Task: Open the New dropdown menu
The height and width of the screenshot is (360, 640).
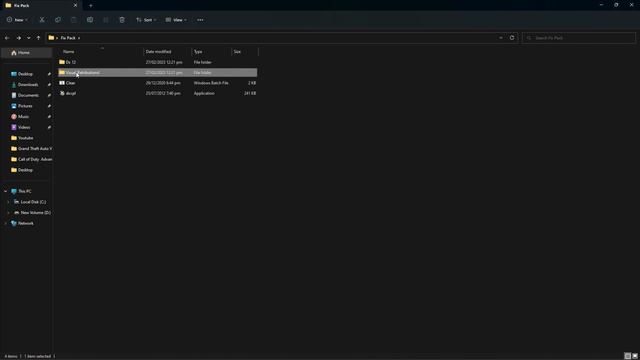Action: tap(17, 20)
